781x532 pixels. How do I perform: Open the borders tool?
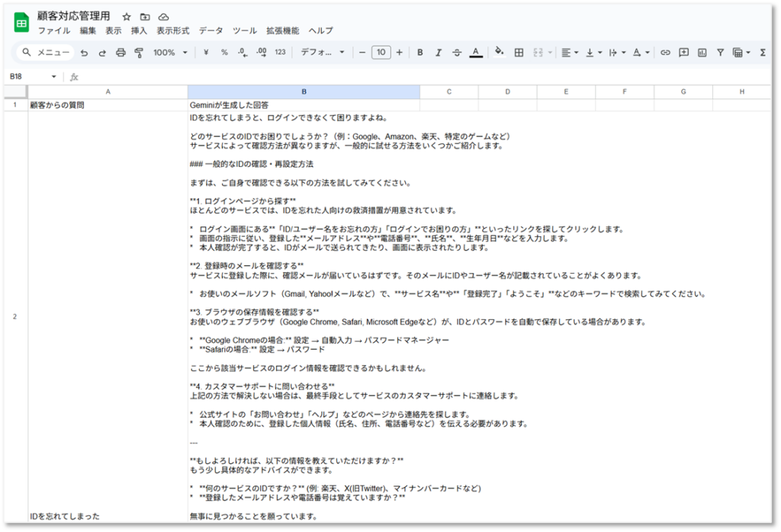click(519, 53)
